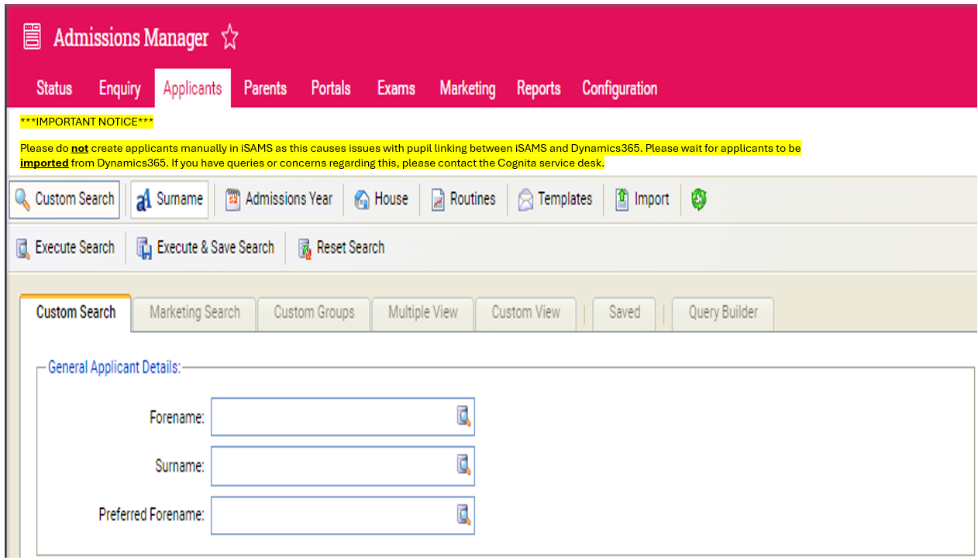Open the lookup icon in Forename field

coord(463,417)
